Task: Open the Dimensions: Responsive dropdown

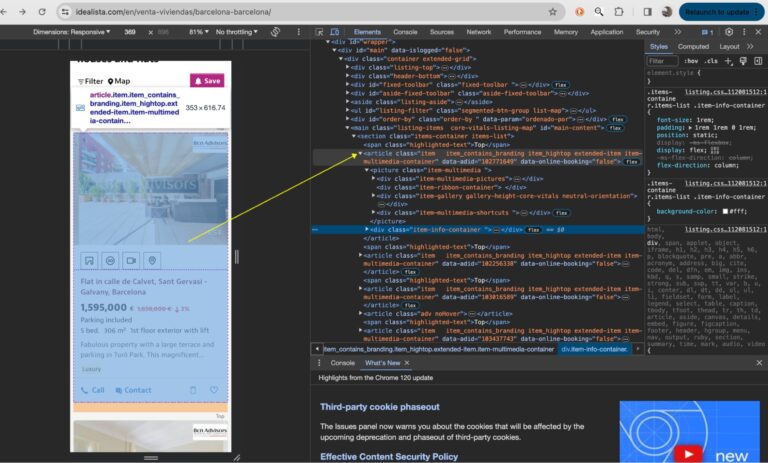Action: (x=72, y=32)
